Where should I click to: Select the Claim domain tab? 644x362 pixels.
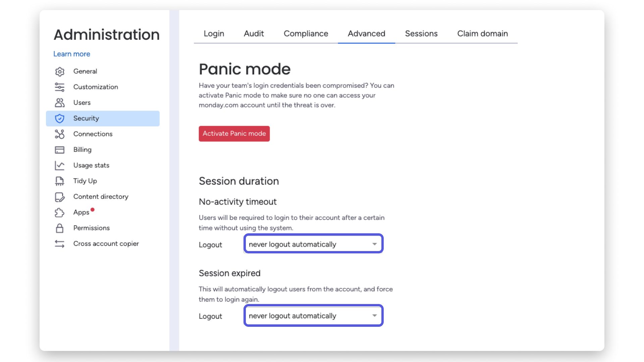pos(482,34)
